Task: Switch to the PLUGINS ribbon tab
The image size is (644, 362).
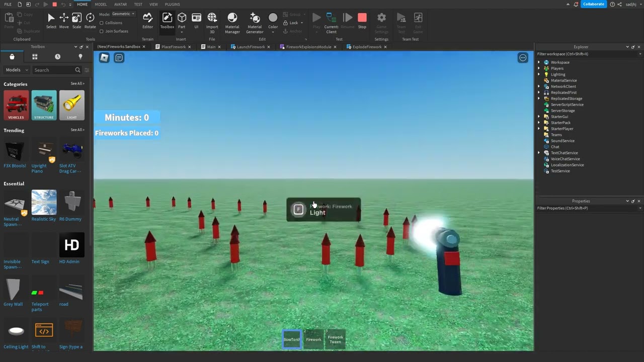Action: pos(172,4)
